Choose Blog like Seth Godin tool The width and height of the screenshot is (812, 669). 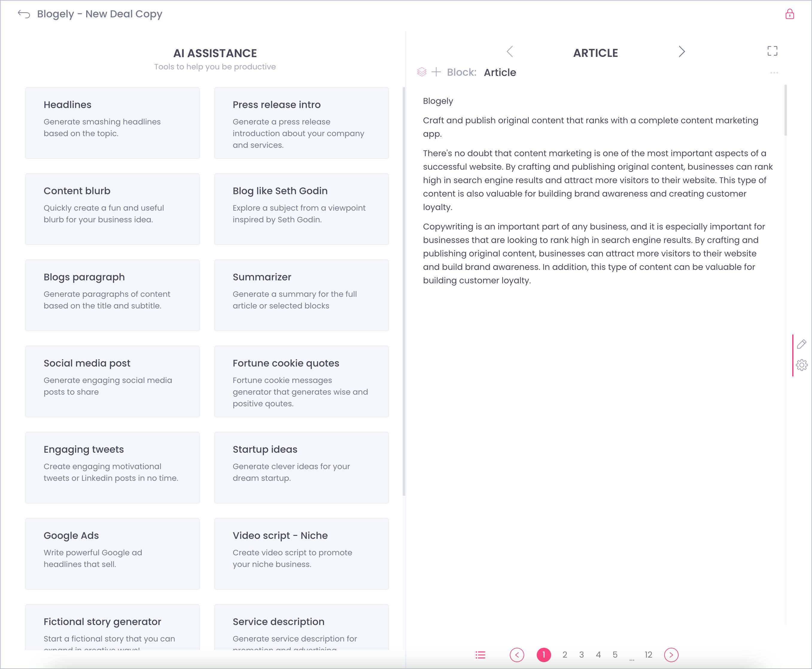[x=301, y=209]
